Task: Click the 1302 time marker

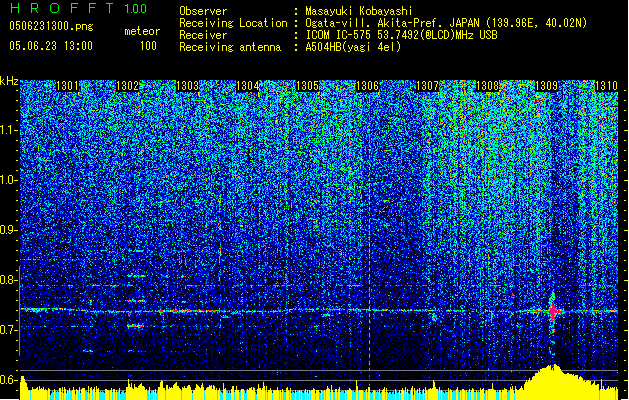Action: (x=127, y=86)
